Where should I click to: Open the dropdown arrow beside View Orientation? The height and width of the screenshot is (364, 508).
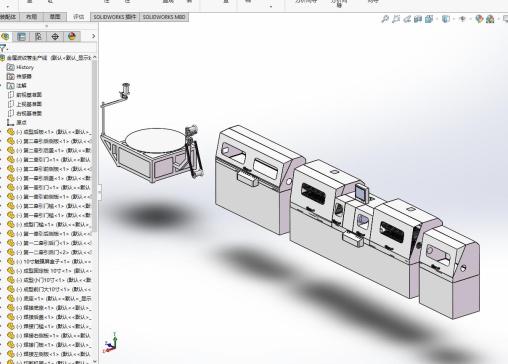pos(437,19)
